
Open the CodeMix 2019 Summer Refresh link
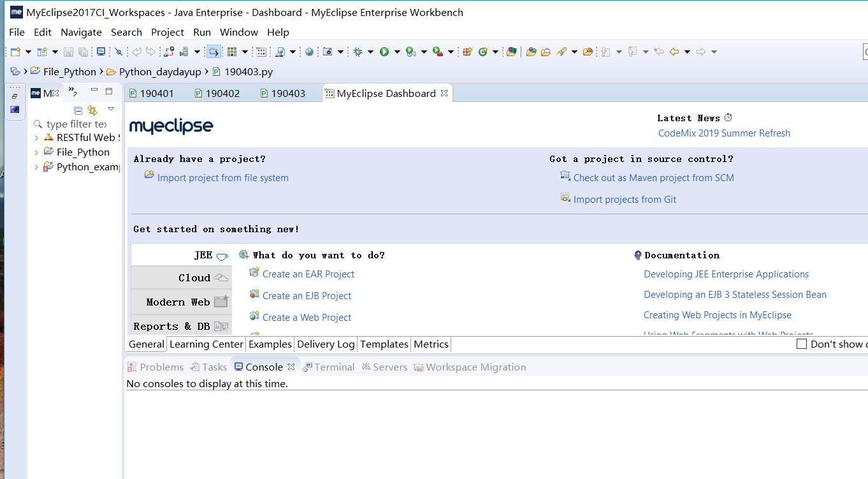[x=724, y=133]
